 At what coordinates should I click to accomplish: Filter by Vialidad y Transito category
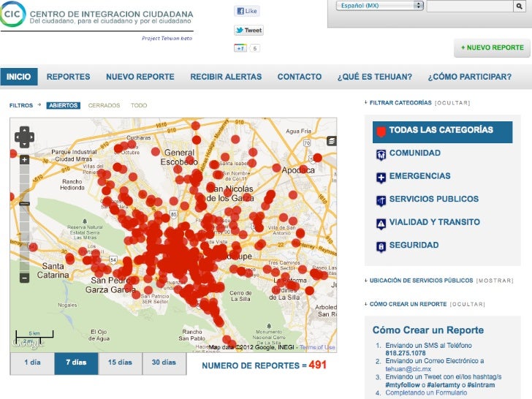pyautogui.click(x=435, y=222)
